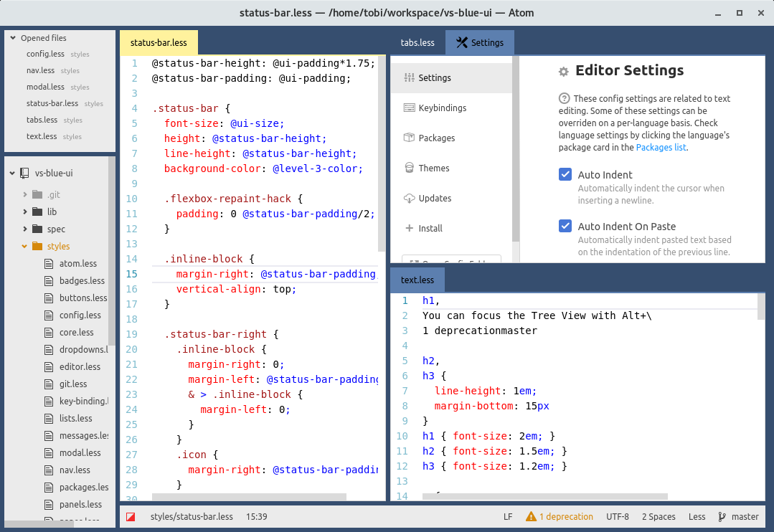Uncheck the Auto Indent checkbox
This screenshot has width=774, height=532.
point(565,174)
